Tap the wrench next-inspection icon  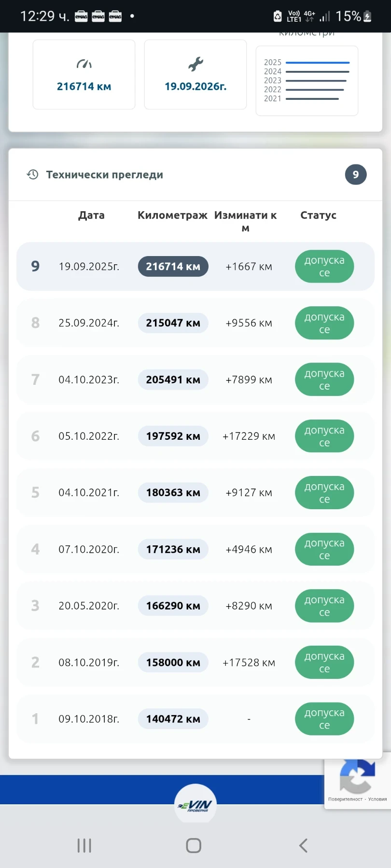tap(195, 64)
